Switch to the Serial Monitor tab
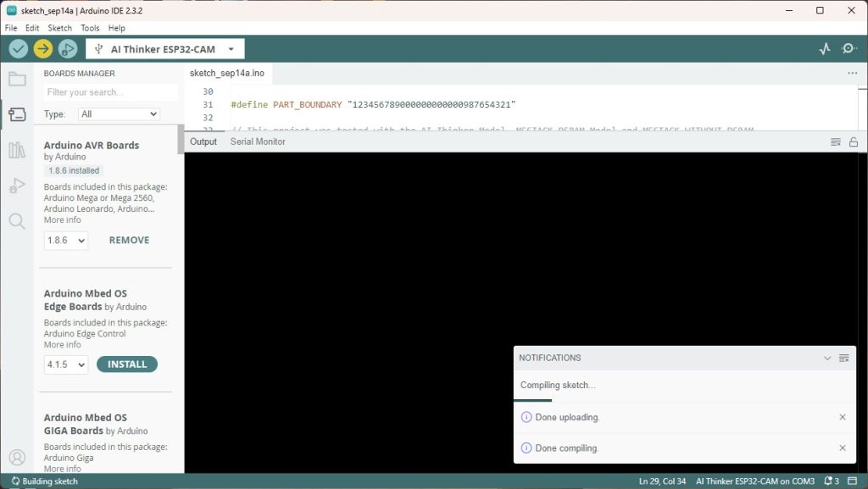The width and height of the screenshot is (868, 489). pos(258,142)
